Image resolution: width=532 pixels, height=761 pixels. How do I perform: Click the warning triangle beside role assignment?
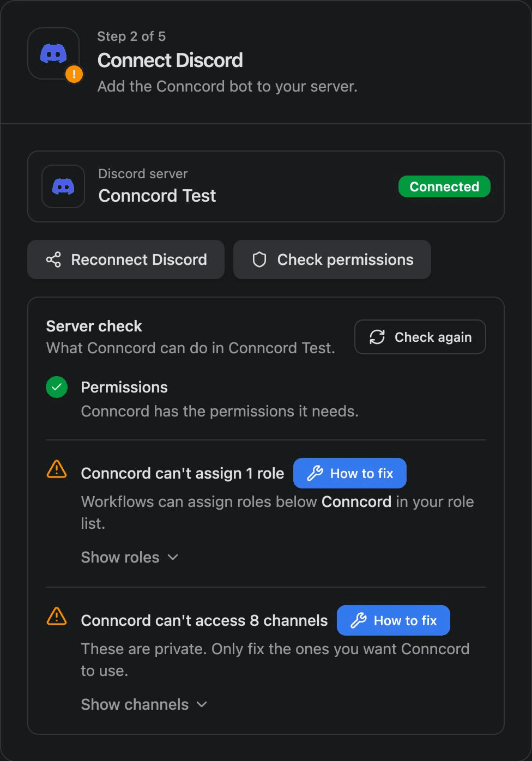[57, 469]
